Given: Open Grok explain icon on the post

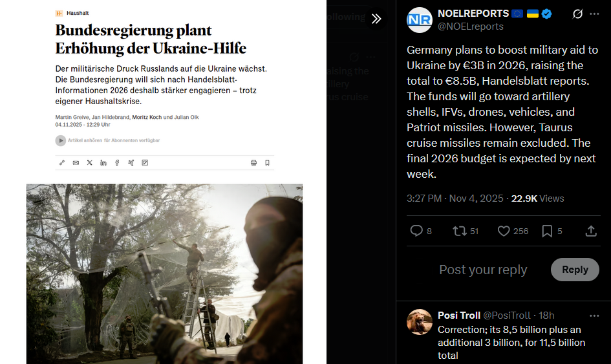Looking at the screenshot, I should click(x=577, y=14).
